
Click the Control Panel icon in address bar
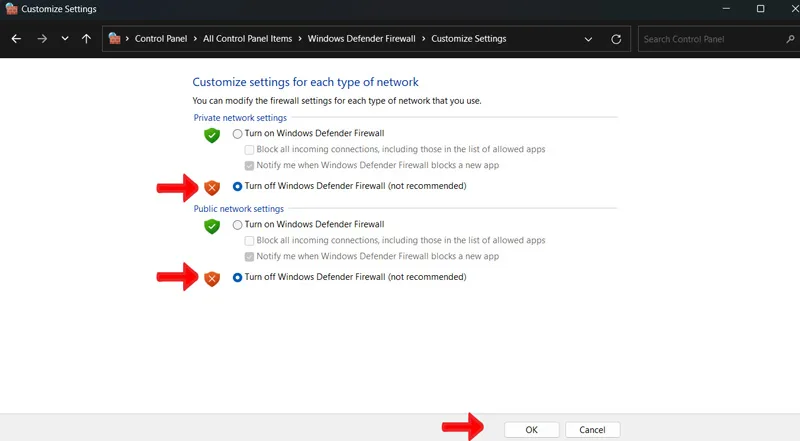(x=114, y=39)
